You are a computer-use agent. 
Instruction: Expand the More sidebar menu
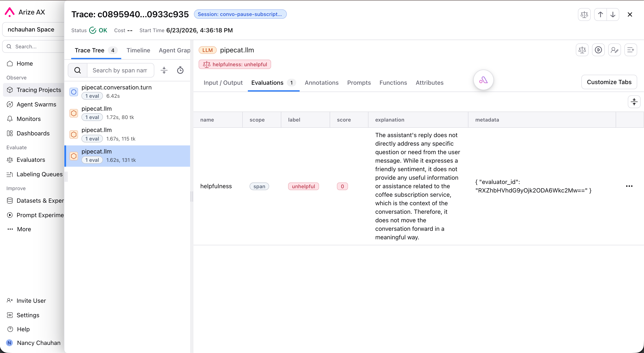tap(24, 229)
